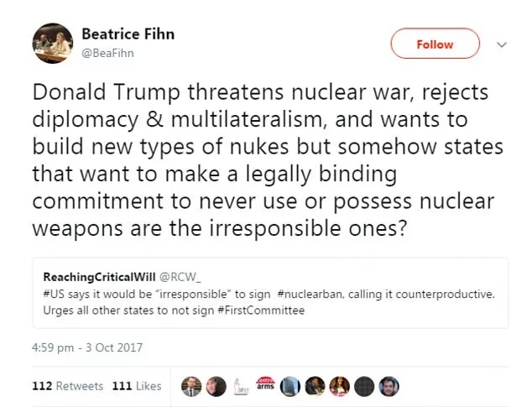Screen dimensions: 532x407
Task: Click the blue-gray building avatar
Action: point(290,386)
